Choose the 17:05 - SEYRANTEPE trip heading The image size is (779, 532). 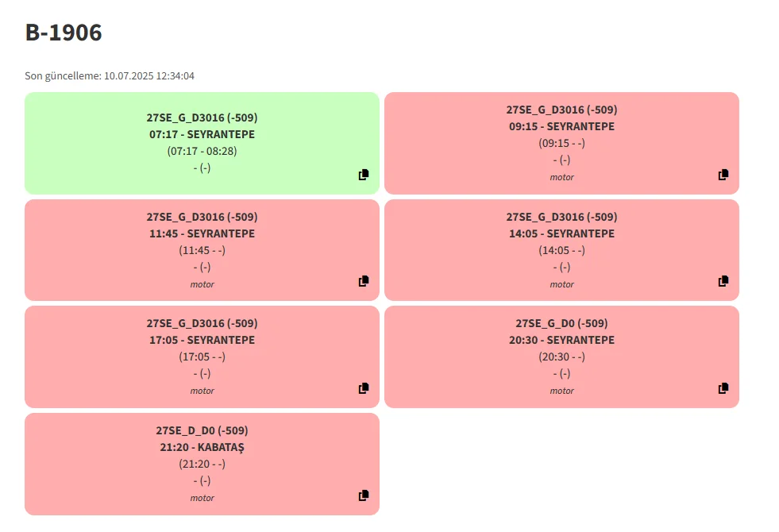pos(202,340)
